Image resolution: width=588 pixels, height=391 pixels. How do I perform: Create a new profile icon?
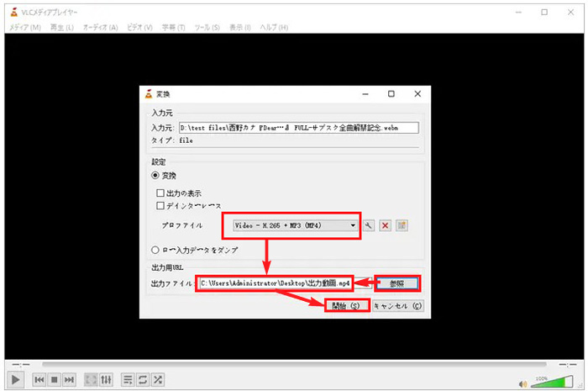(402, 225)
